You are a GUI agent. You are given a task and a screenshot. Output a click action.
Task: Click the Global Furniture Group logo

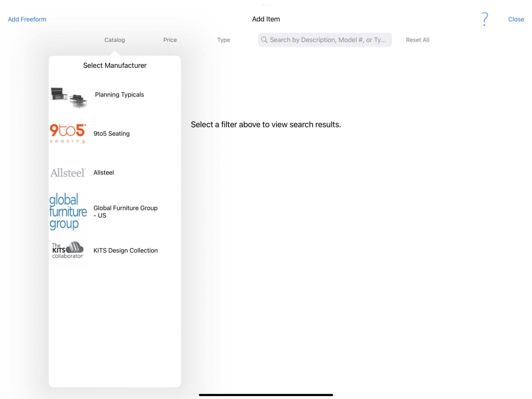[68, 211]
